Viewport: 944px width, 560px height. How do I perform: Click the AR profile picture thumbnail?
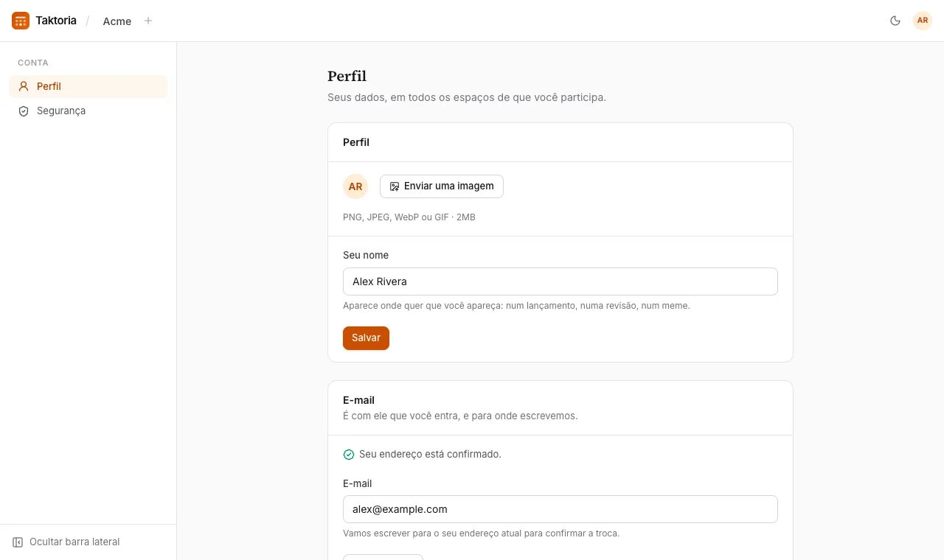(355, 186)
